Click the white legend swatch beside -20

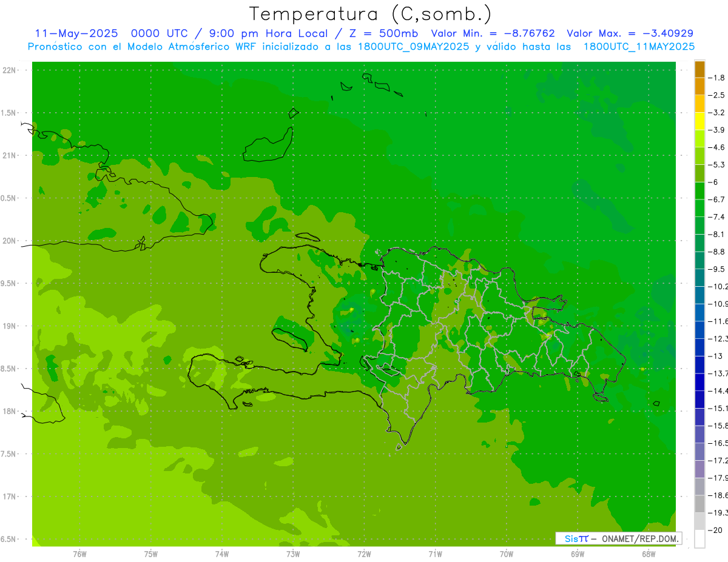coord(699,539)
